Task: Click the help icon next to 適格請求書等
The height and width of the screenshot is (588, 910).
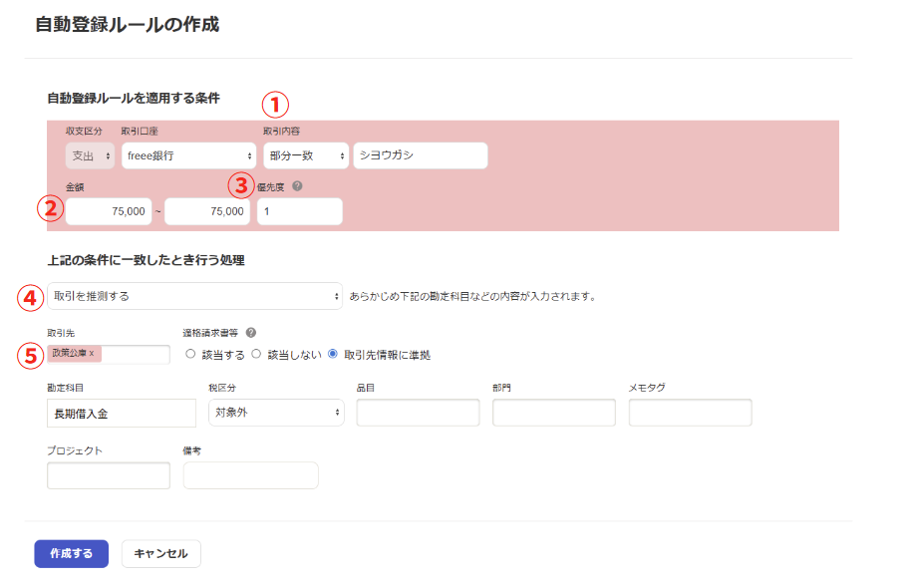Action: coord(250,333)
